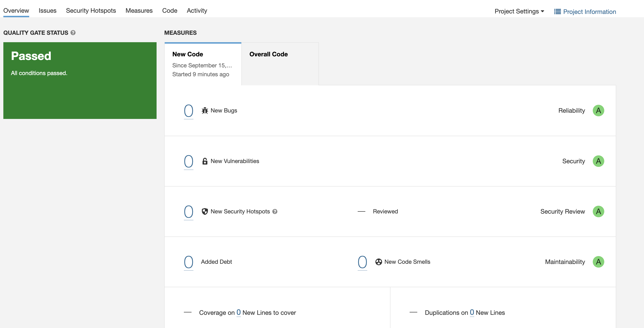The height and width of the screenshot is (328, 644).
Task: Click the New Code Smells radiation icon
Action: coord(378,262)
